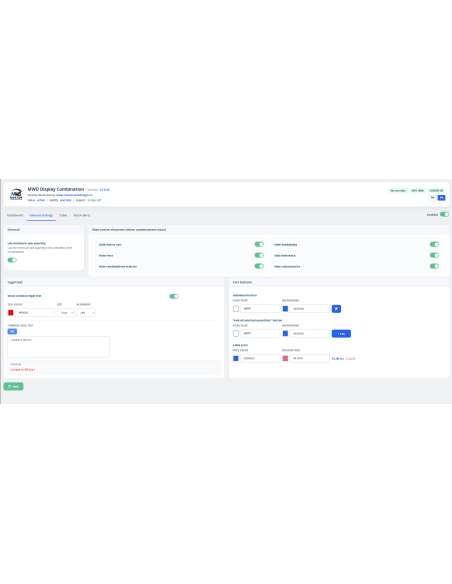Image resolution: width=452 pixels, height=584 pixels.
Task: Toggle Hide combinations selection switch
Action: (259, 266)
